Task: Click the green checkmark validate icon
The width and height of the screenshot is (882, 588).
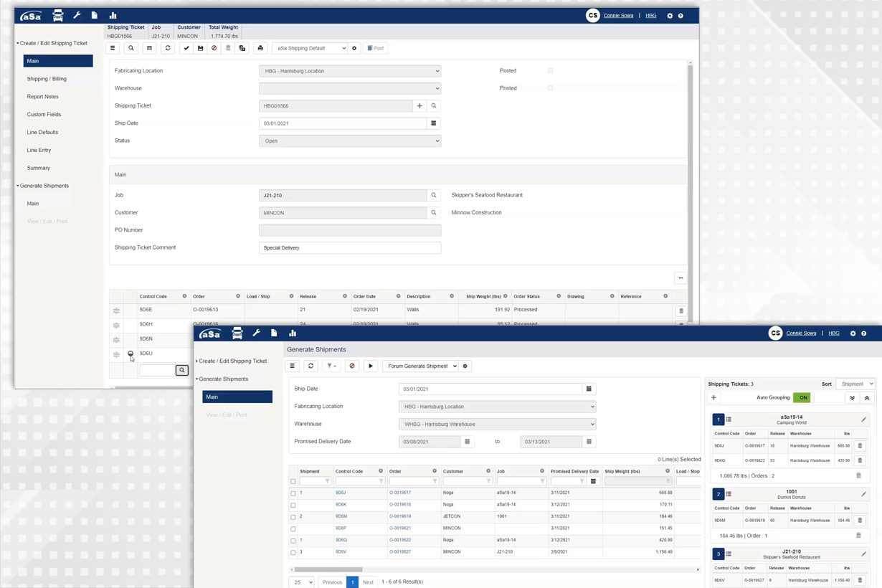Action: (x=186, y=48)
